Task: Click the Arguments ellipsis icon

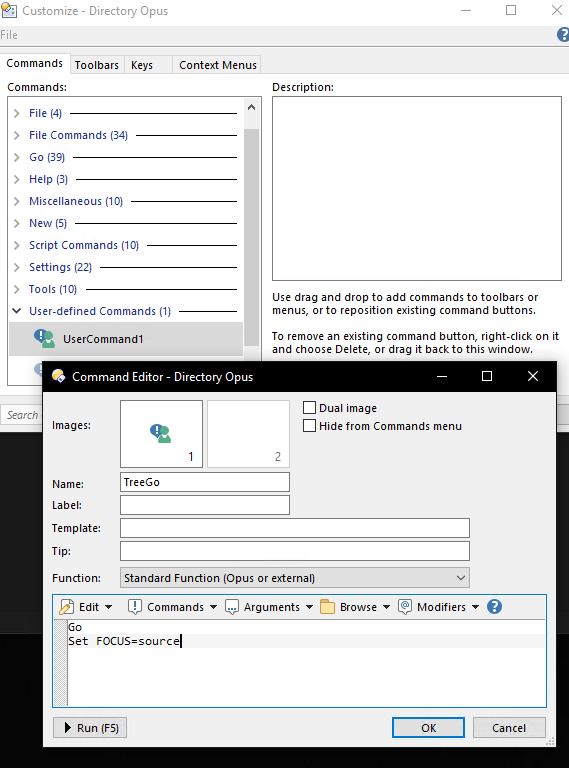Action: pos(232,607)
